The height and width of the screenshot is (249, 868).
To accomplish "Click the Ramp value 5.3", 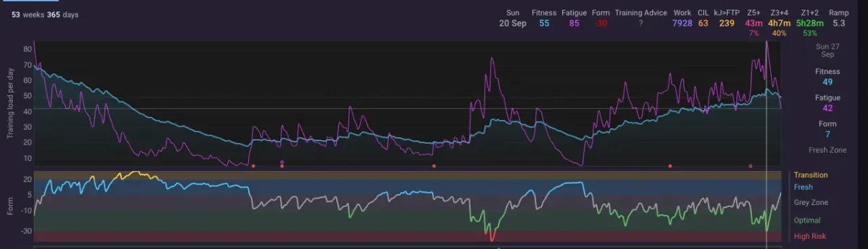I will point(839,24).
